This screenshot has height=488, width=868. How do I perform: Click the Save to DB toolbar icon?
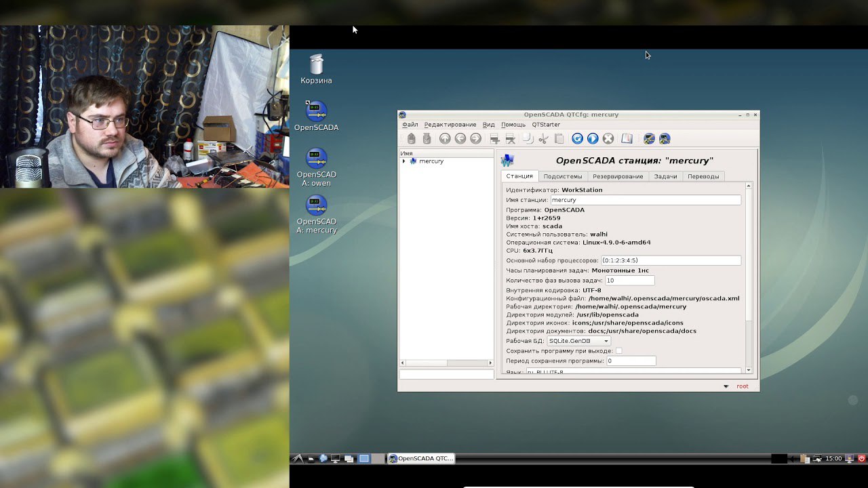point(427,138)
